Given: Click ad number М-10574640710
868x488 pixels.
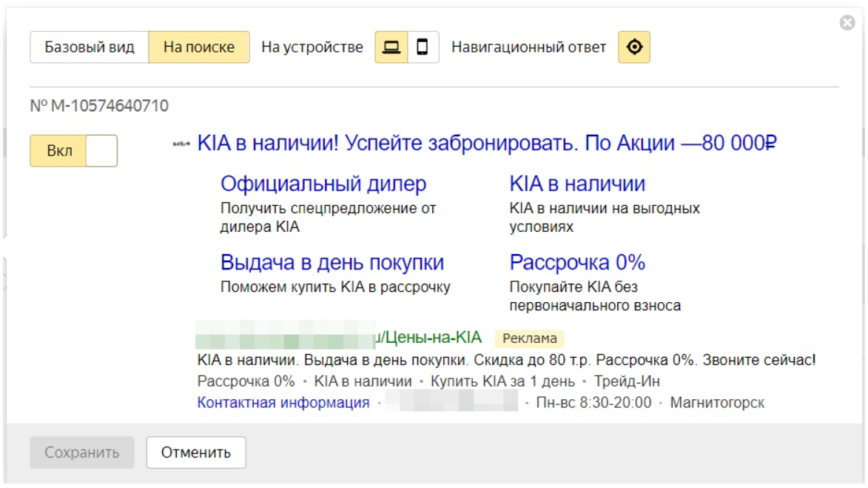Looking at the screenshot, I should click(x=99, y=106).
